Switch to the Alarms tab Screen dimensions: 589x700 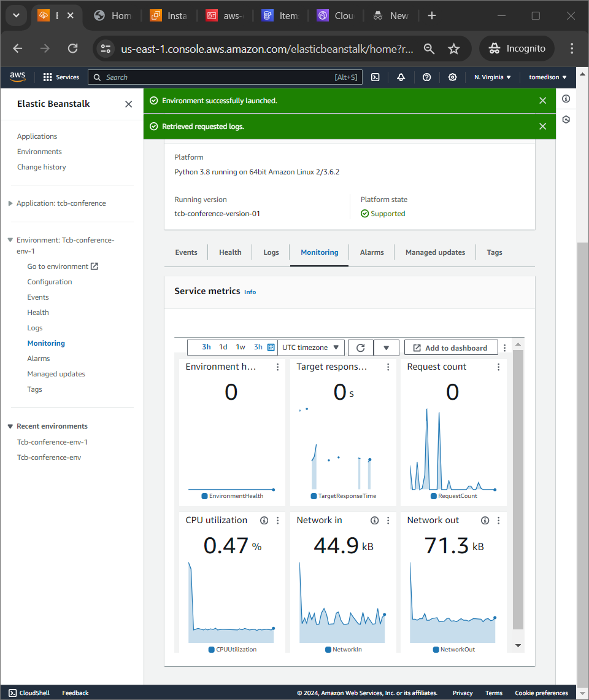pos(372,253)
